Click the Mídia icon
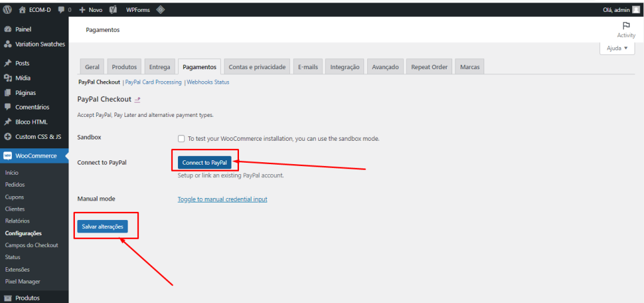 click(8, 78)
